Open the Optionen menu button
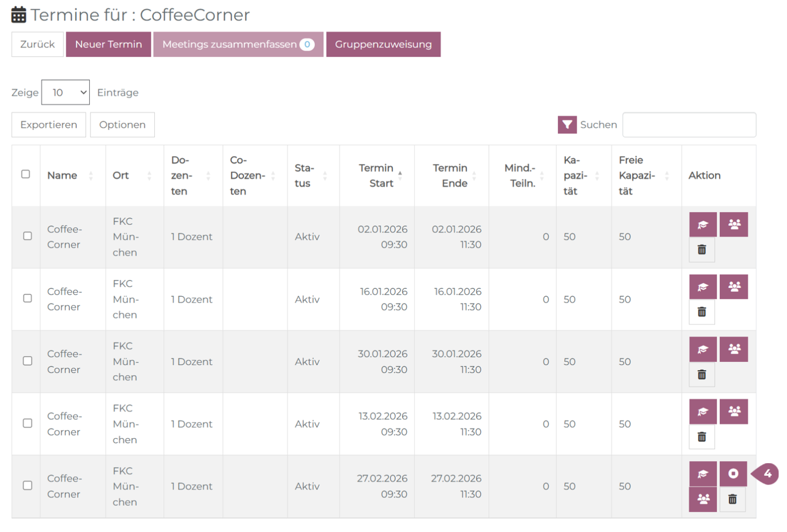Viewport: 787px width, 532px height. click(122, 125)
